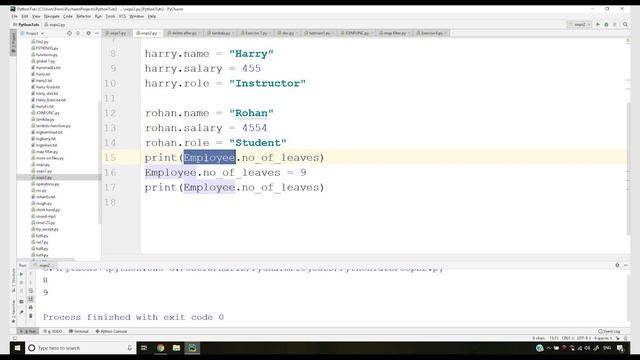Viewport: 640px width, 360px height.
Task: Open Chrome from the taskbar
Action: (160, 348)
